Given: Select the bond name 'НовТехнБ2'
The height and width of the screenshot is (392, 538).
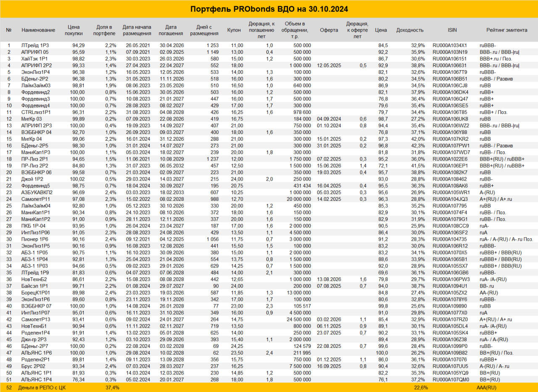Looking at the screenshot, I should (34, 279).
